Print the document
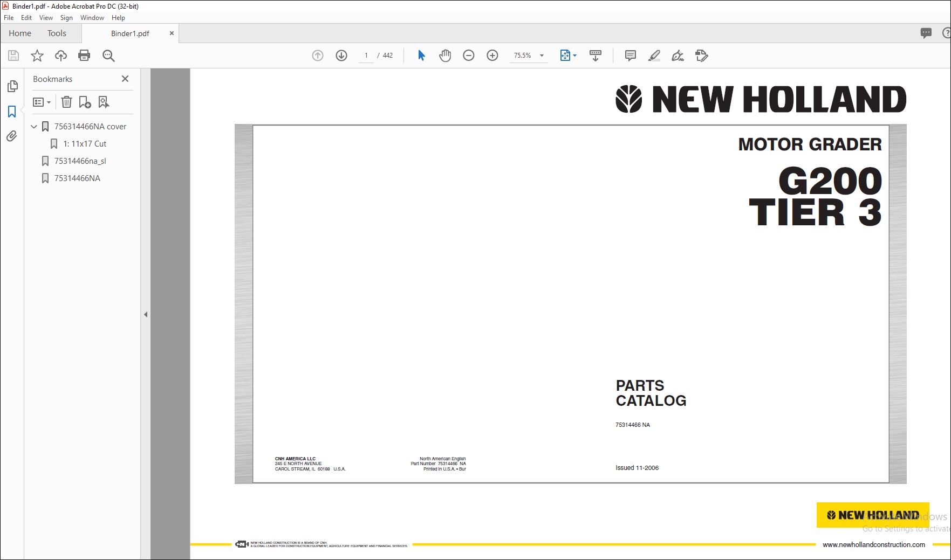The height and width of the screenshot is (560, 951). click(84, 56)
